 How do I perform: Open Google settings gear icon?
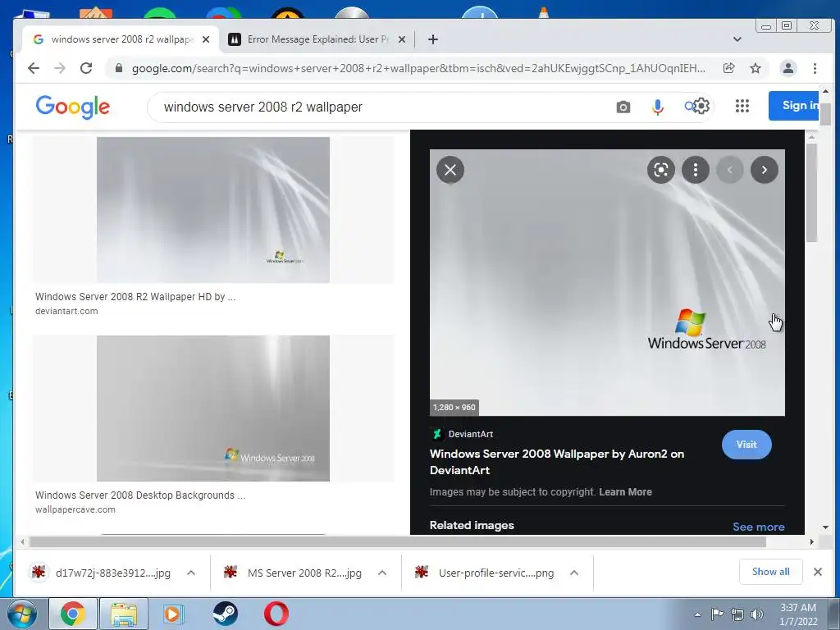[x=701, y=106]
